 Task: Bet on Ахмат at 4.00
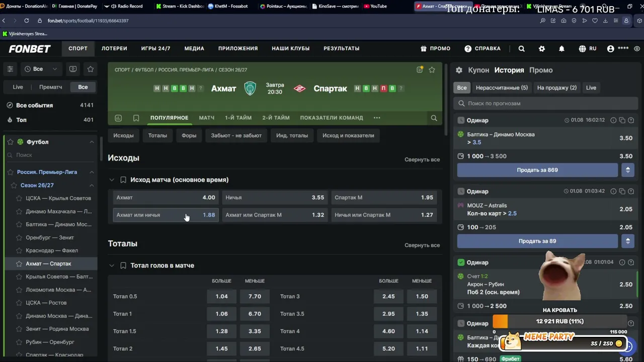[x=166, y=198]
